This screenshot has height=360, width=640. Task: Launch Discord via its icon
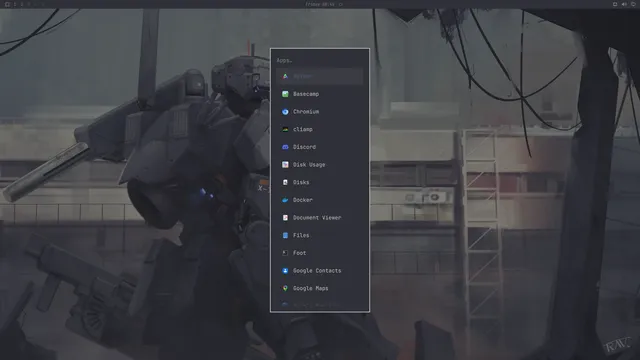pos(285,147)
